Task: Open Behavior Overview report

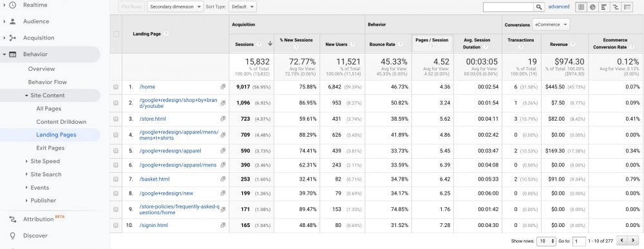Action: (x=41, y=69)
